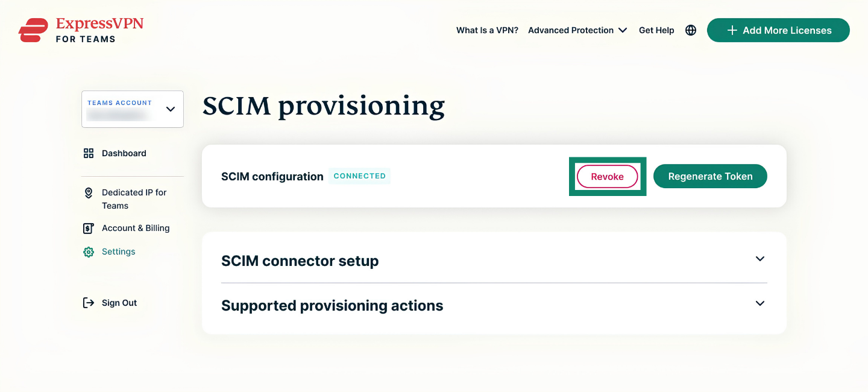Click the CONNECTED status badge
This screenshot has height=392, width=868.
pos(360,176)
